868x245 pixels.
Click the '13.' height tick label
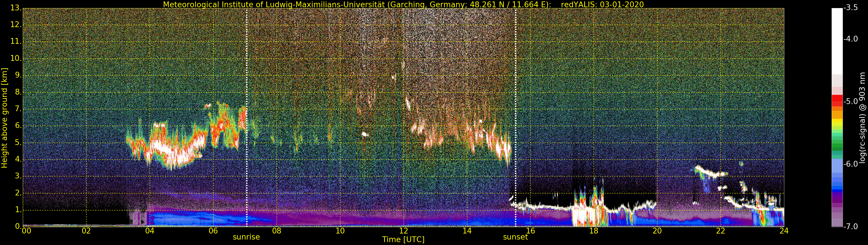16,8
